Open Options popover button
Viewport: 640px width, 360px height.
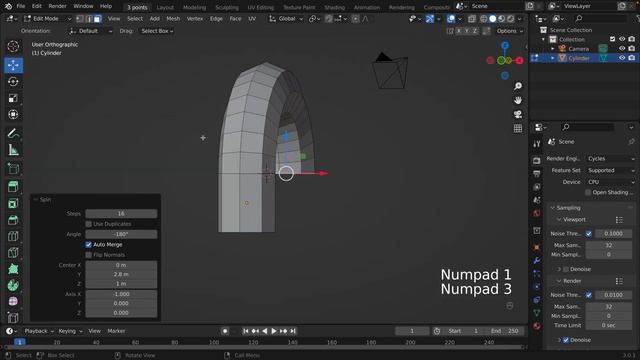pos(509,31)
